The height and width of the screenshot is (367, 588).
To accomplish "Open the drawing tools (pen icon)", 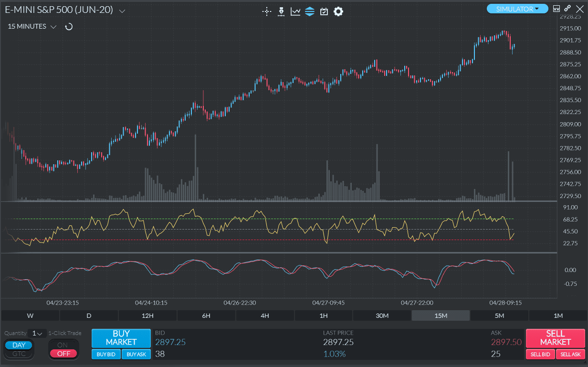I will tap(281, 11).
